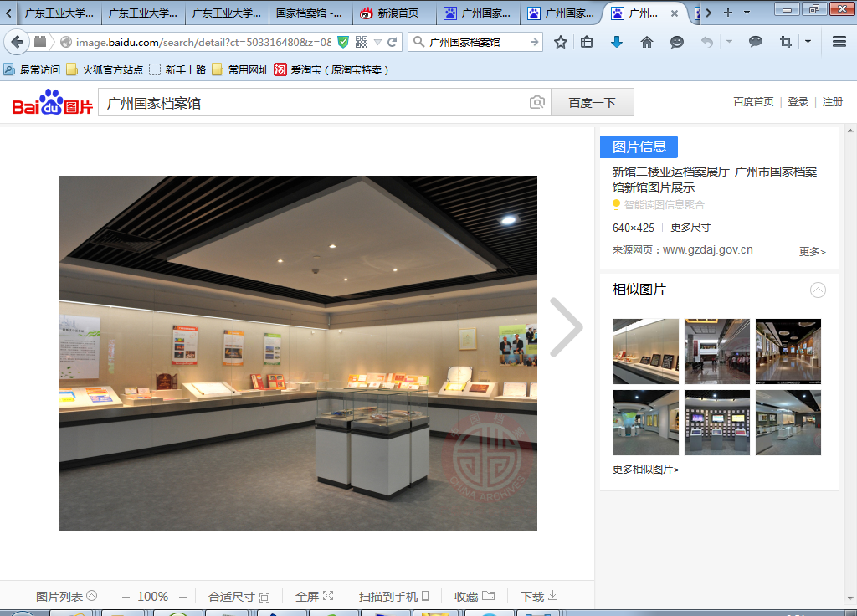Open the crop tool dropdown arrow
The image size is (857, 616).
pyautogui.click(x=808, y=42)
